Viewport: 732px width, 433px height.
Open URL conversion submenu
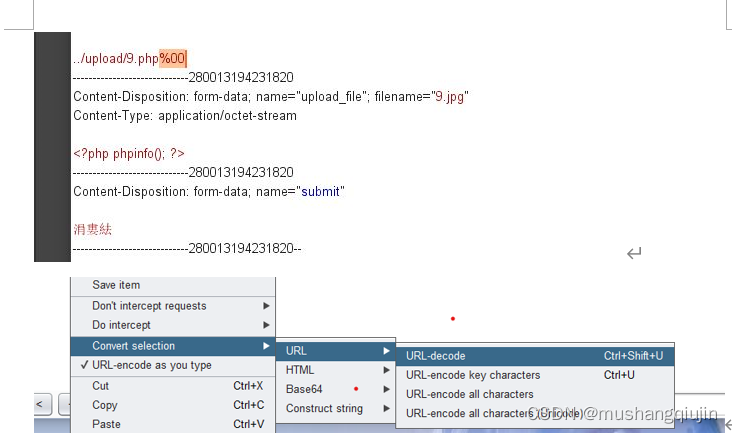pos(336,351)
